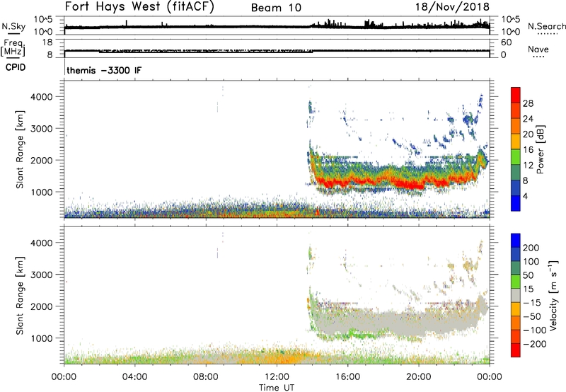Click the '10^0' tick beside N.Search

[x=511, y=32]
